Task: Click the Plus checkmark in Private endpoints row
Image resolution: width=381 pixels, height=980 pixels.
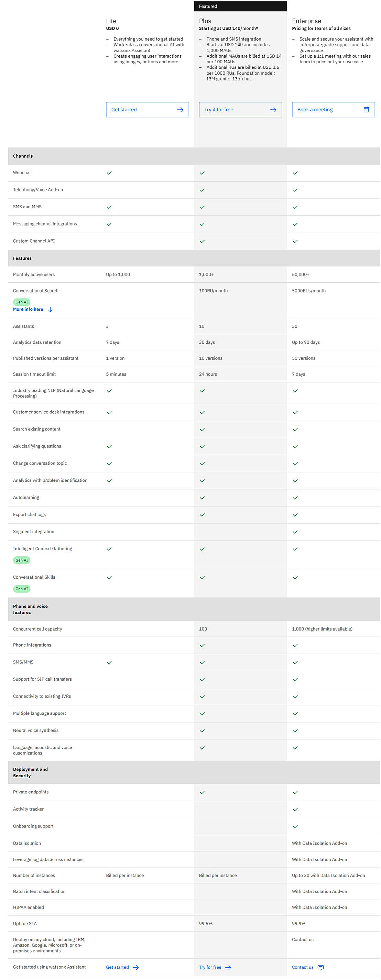Action: pyautogui.click(x=202, y=792)
